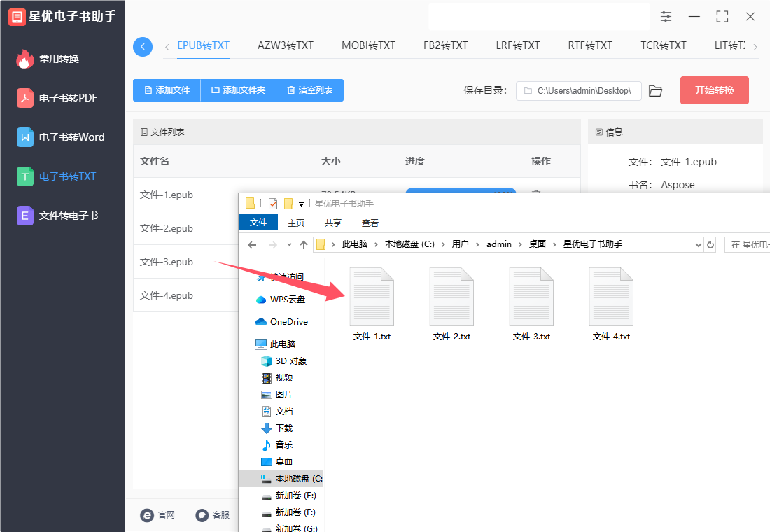Image resolution: width=770 pixels, height=532 pixels.
Task: Select 本地磁盘 (C:) drive
Action: pos(281,479)
